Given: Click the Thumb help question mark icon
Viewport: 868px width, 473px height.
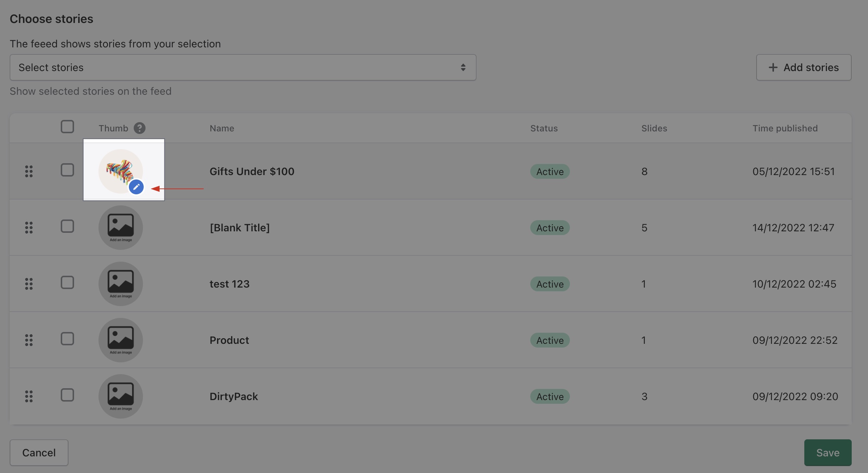Looking at the screenshot, I should pos(140,128).
